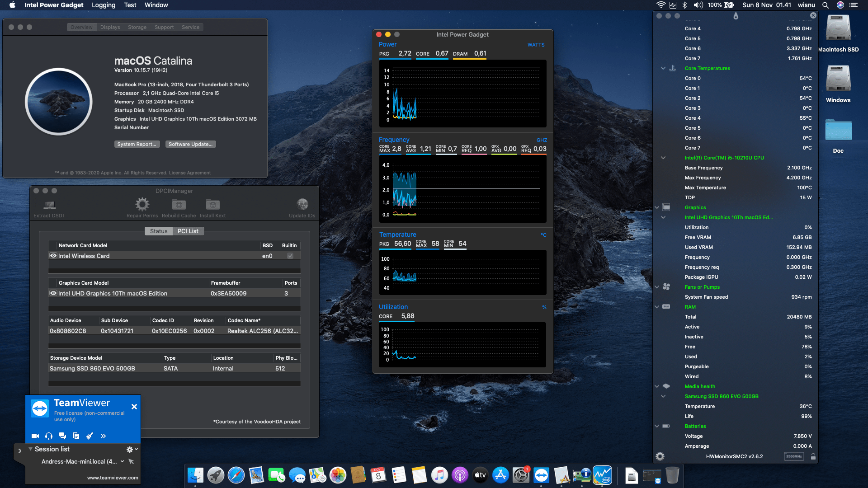Toggle Builtin checkbox for Intel Wireless Card
Viewport: 868px width, 488px height.
click(x=290, y=256)
